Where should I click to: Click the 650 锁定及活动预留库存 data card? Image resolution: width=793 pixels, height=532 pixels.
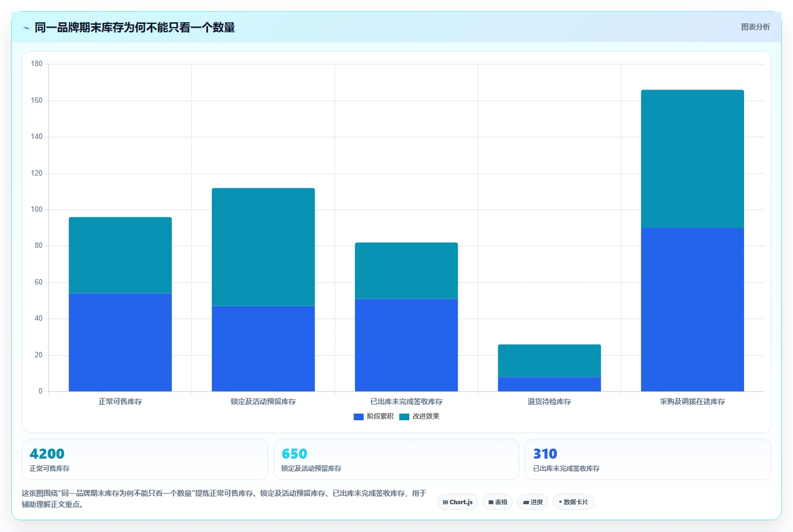pos(396,459)
